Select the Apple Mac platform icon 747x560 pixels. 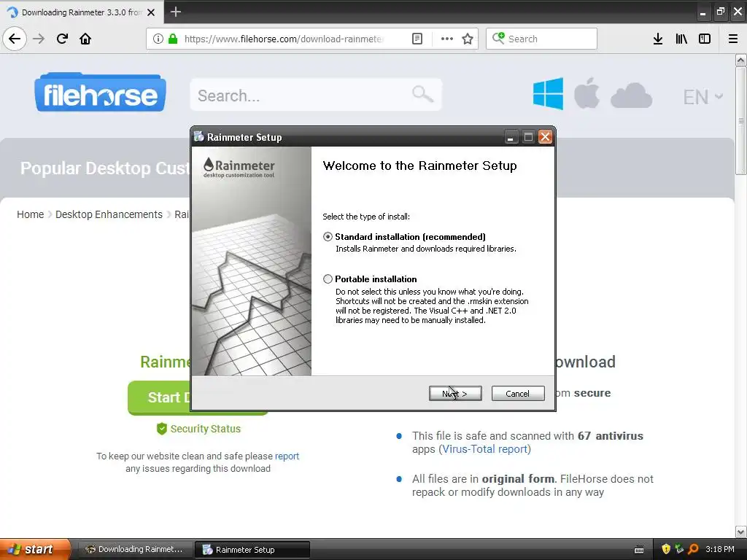[x=587, y=93]
